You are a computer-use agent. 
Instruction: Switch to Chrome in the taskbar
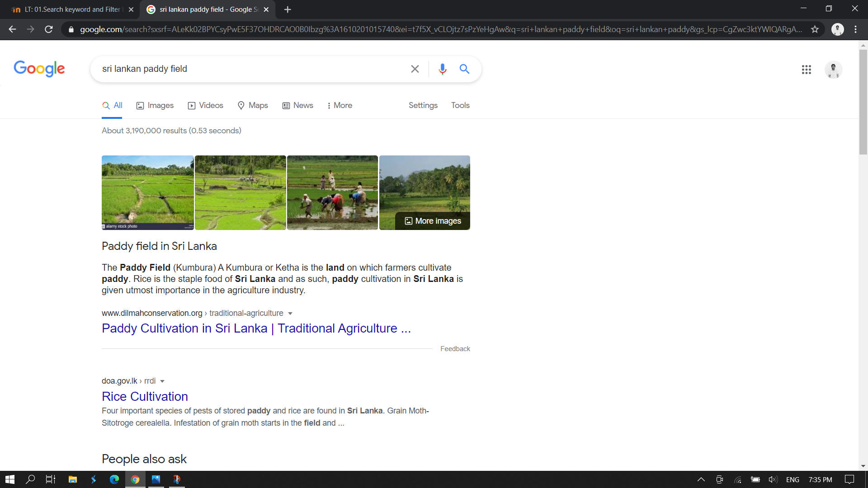pos(135,479)
